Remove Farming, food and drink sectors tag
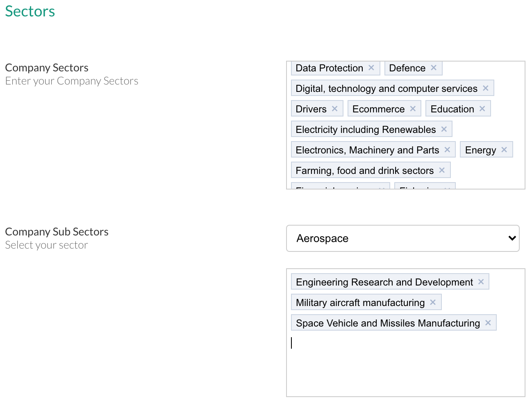This screenshot has height=402, width=532. pos(442,170)
